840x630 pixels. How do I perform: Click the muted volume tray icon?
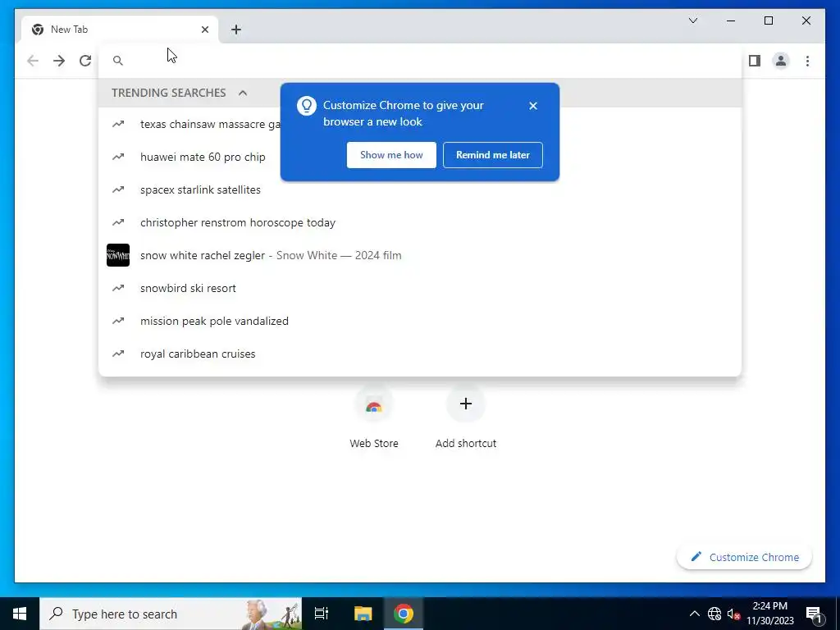(x=734, y=614)
